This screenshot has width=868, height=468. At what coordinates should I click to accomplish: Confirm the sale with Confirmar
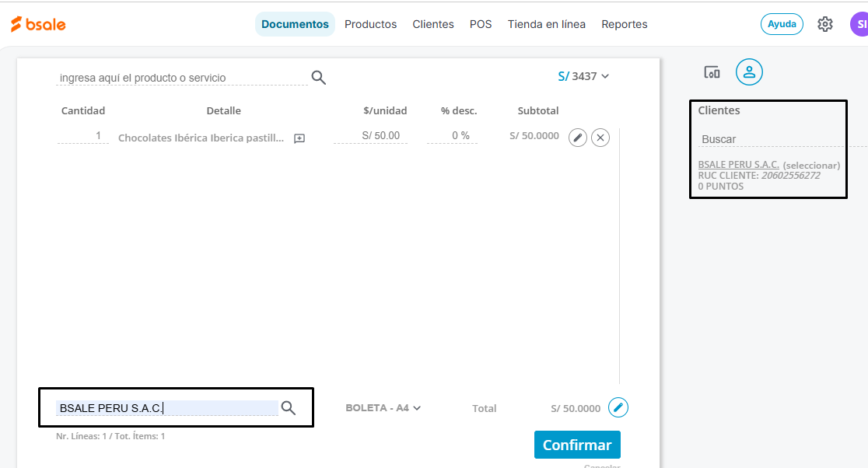tap(577, 445)
